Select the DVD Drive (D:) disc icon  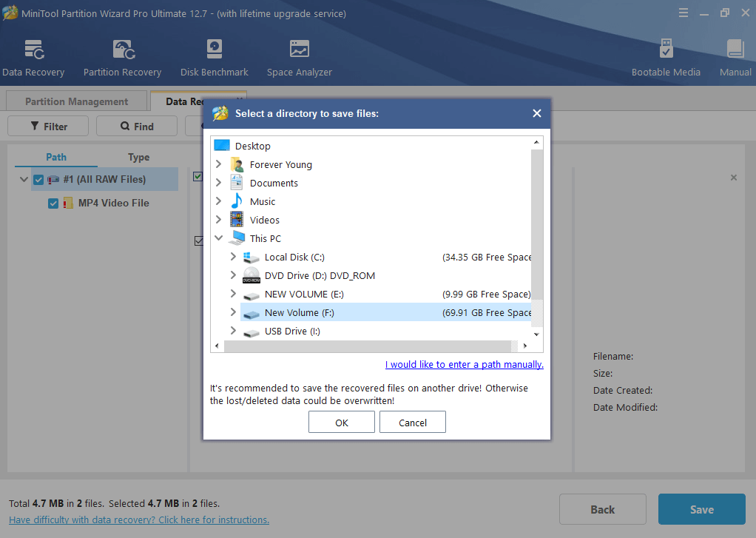(252, 275)
